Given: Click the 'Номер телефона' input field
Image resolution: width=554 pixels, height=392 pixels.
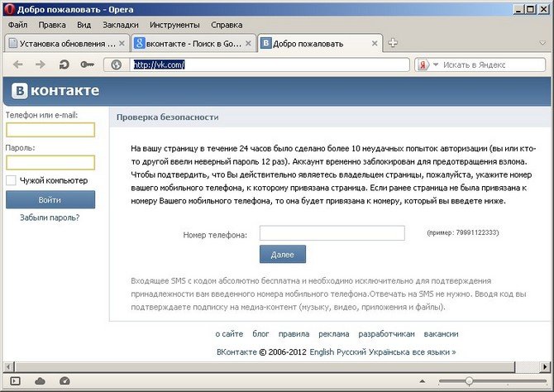Looking at the screenshot, I should (x=332, y=233).
